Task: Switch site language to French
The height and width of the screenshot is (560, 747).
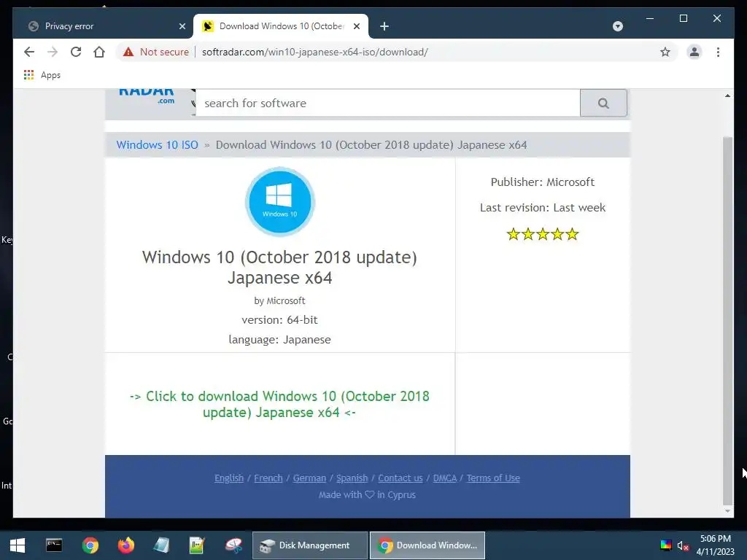Action: click(268, 478)
